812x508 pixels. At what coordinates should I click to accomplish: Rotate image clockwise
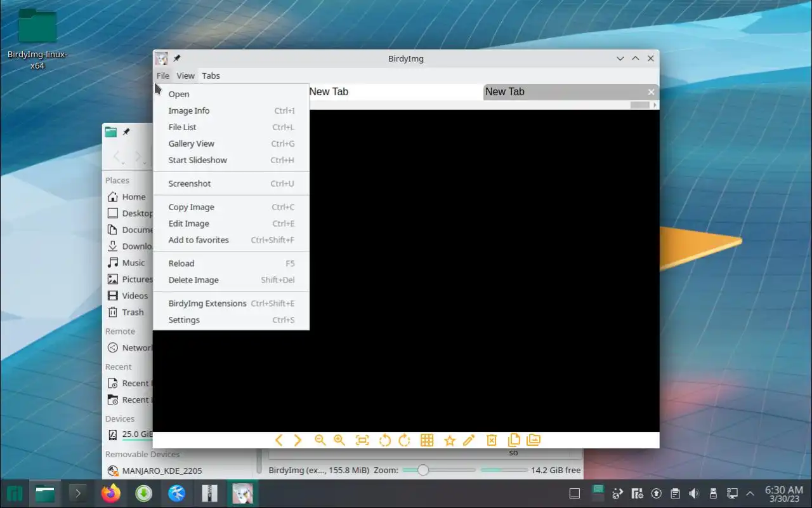click(404, 440)
